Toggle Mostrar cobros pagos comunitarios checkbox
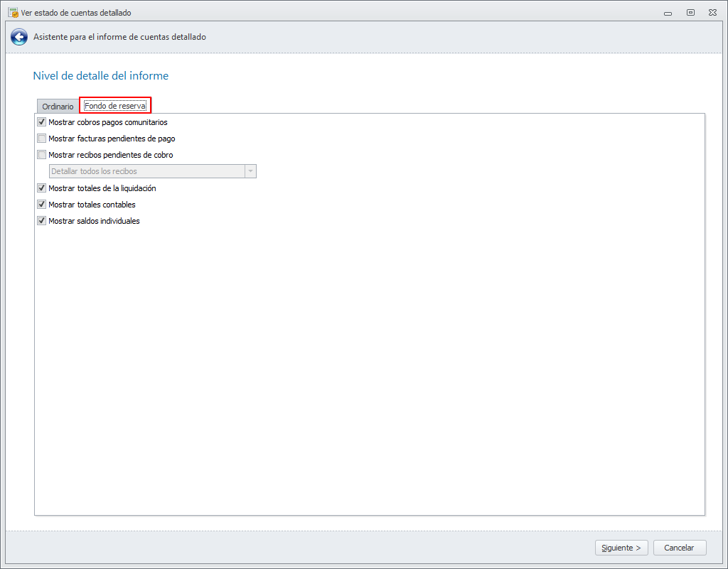728x569 pixels. click(42, 122)
